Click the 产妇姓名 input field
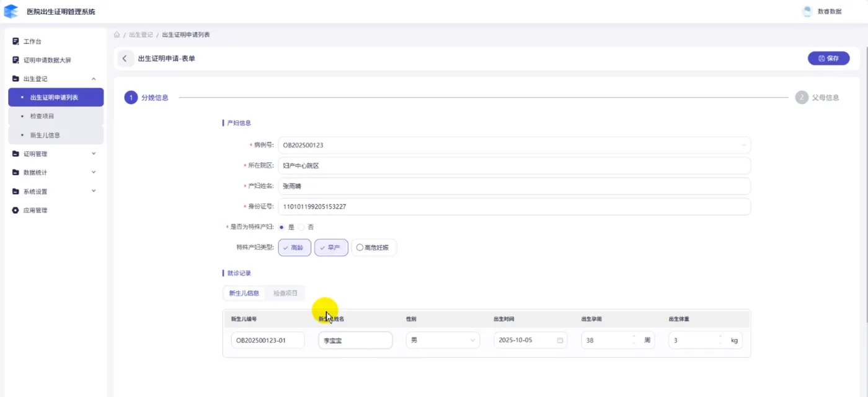This screenshot has height=397, width=868. pyautogui.click(x=514, y=186)
